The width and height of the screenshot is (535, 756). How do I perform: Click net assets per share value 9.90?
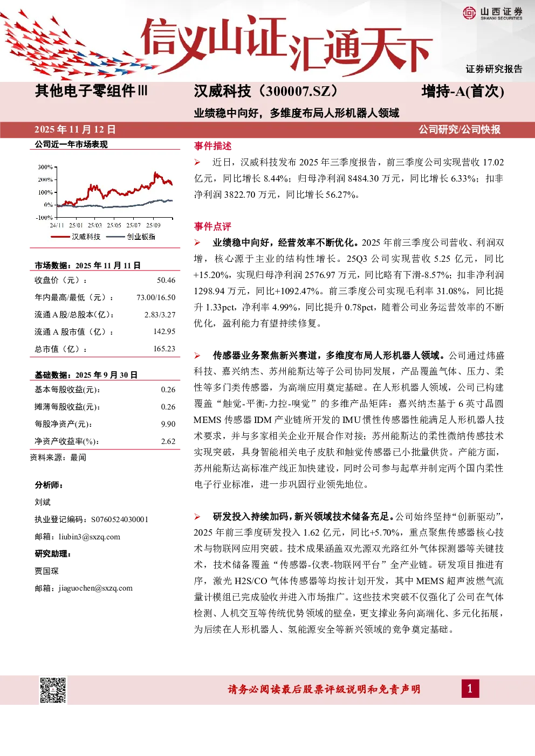[x=168, y=424]
